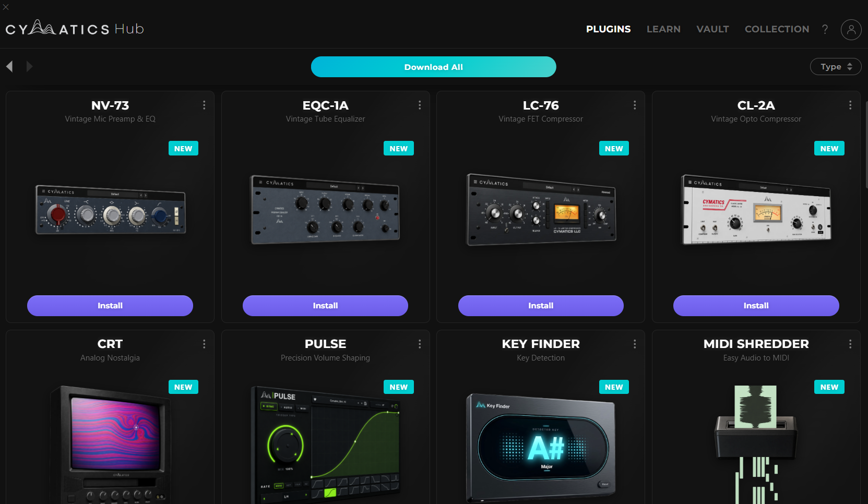Click the Cymatics Hub logo
Viewport: 868px width, 504px height.
pyautogui.click(x=75, y=28)
